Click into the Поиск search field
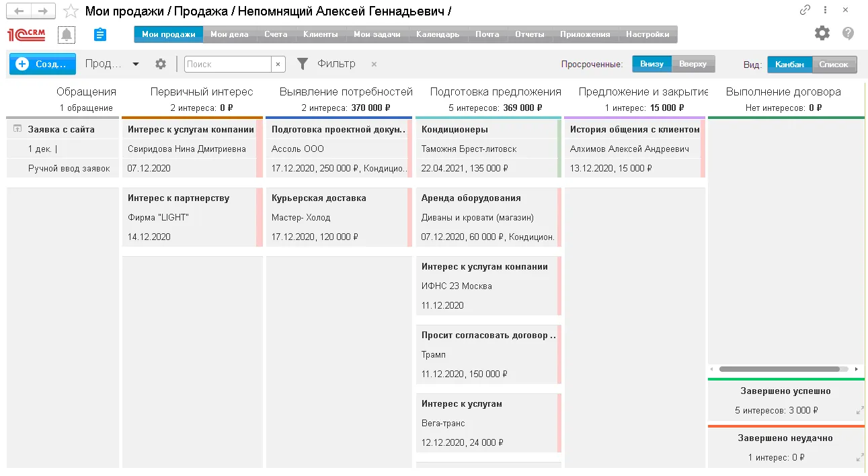This screenshot has width=868, height=476. (227, 64)
